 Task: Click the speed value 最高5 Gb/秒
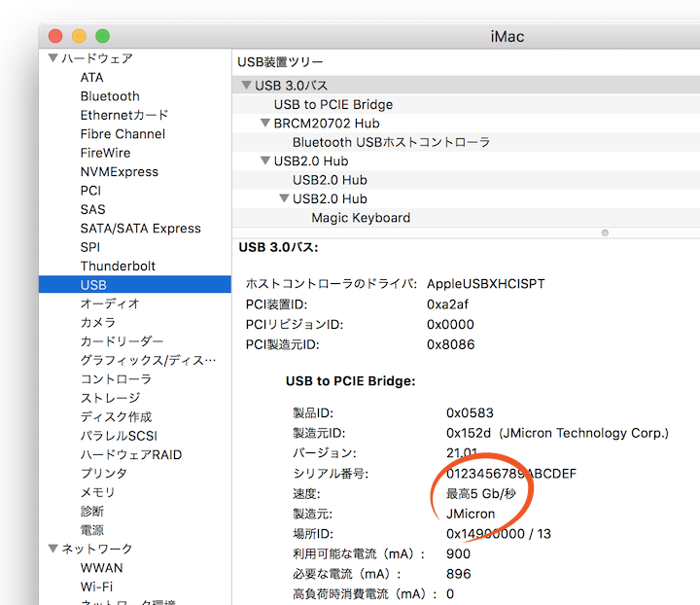[481, 493]
